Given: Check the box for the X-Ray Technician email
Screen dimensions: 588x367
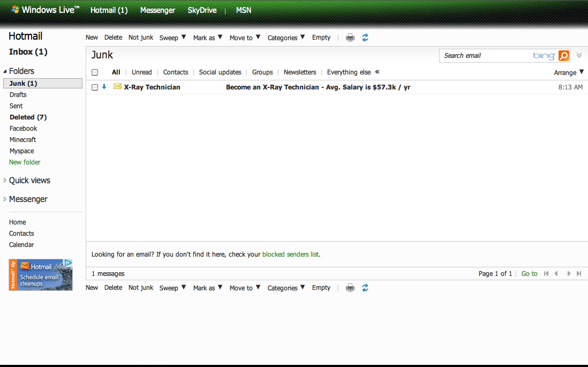Looking at the screenshot, I should pyautogui.click(x=95, y=87).
